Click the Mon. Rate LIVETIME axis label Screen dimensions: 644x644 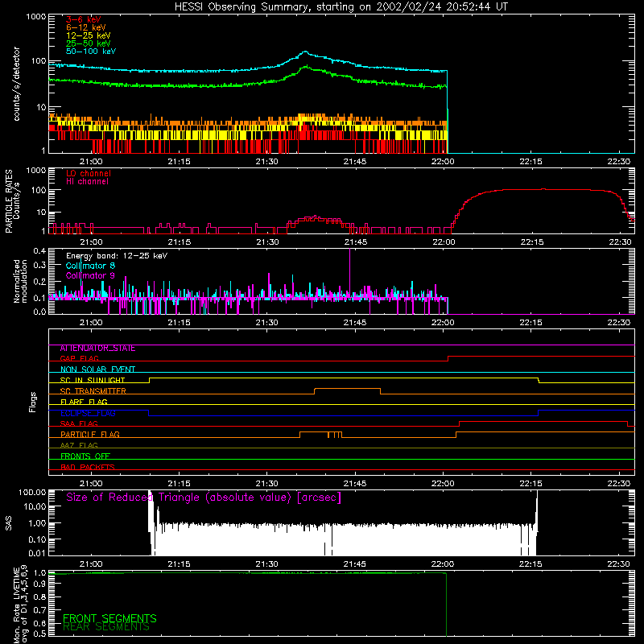tap(21, 604)
